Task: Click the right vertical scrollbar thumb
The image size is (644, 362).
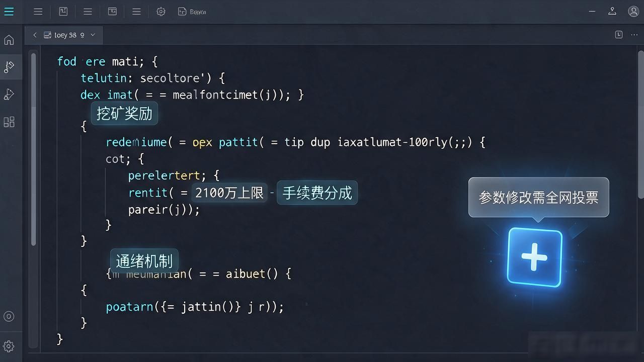Action: coord(640,125)
